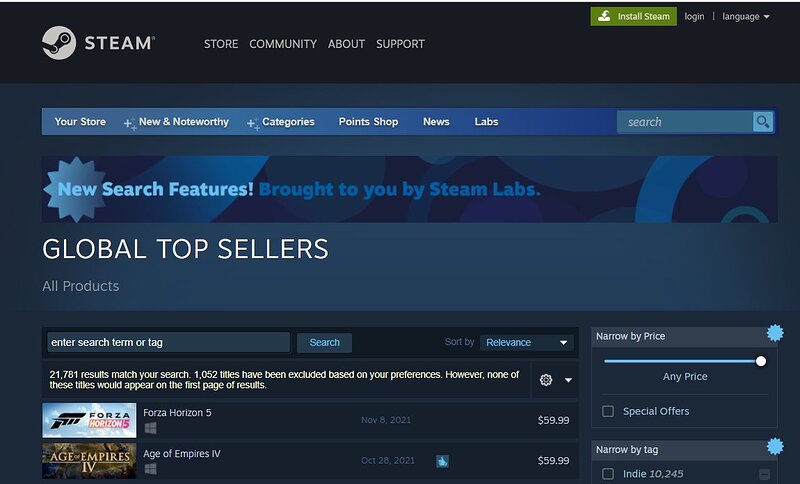Click the Steam Labs badge beside Narrow by tag

tap(775, 446)
